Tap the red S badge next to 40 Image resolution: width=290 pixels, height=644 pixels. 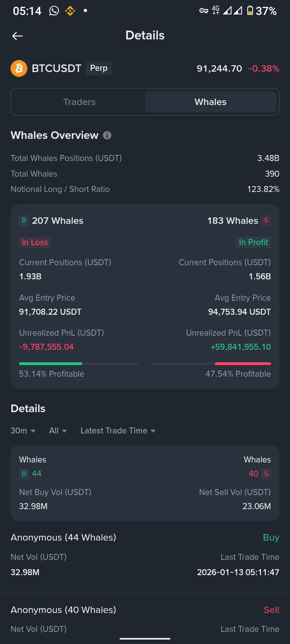[x=266, y=474]
